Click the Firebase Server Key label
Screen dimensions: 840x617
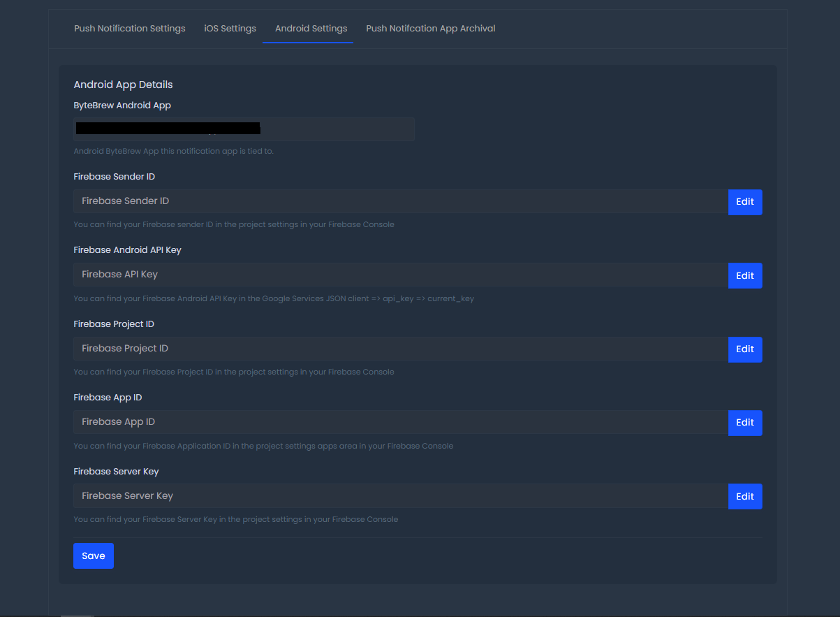(x=116, y=472)
